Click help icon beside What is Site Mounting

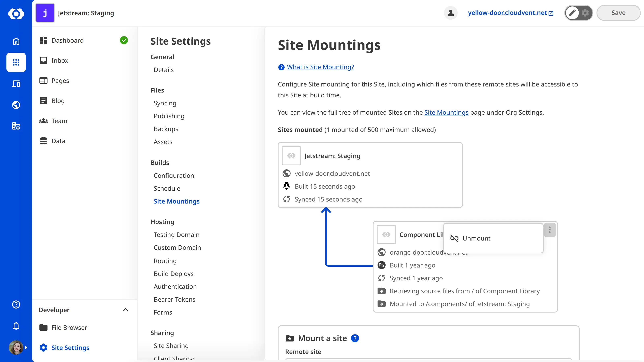[x=281, y=67]
